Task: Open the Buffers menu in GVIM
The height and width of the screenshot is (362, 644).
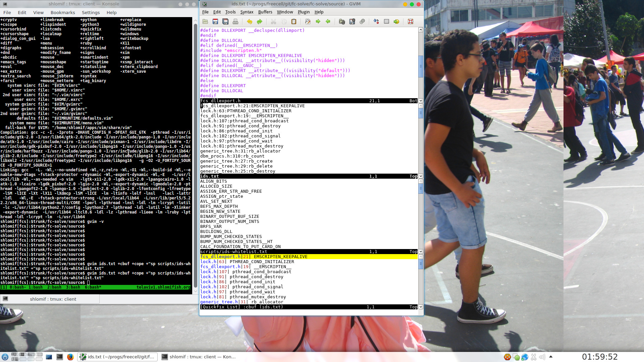Action: point(265,12)
